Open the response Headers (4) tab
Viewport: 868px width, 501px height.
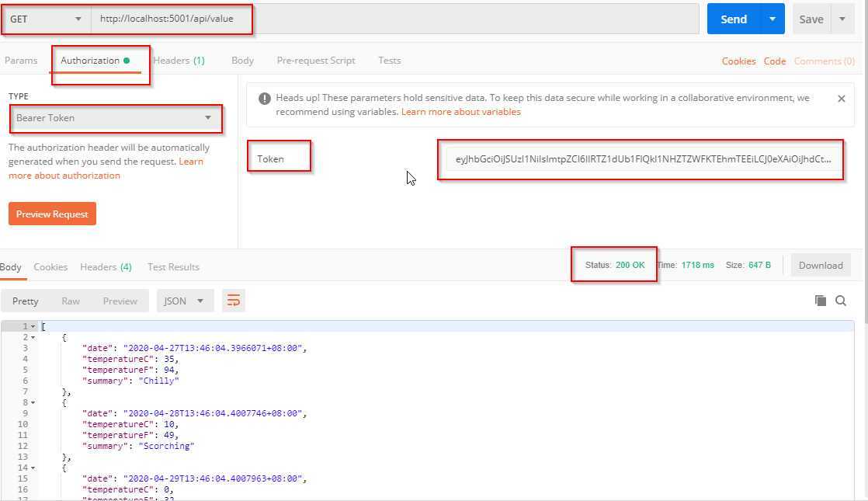coord(106,267)
